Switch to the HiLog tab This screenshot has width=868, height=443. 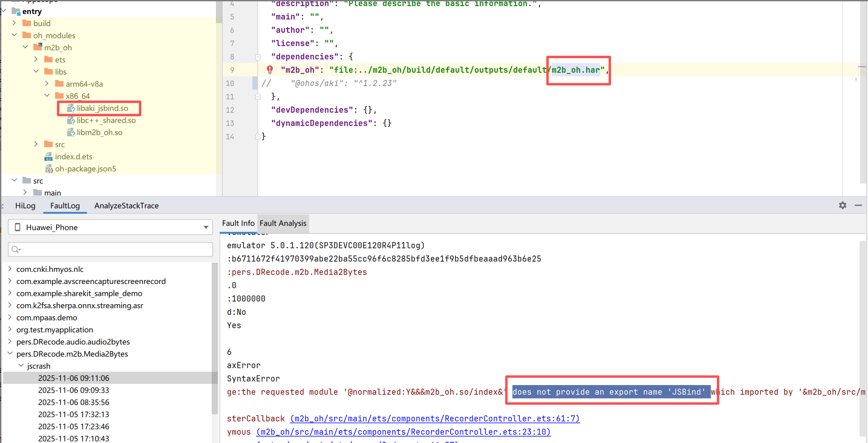25,206
